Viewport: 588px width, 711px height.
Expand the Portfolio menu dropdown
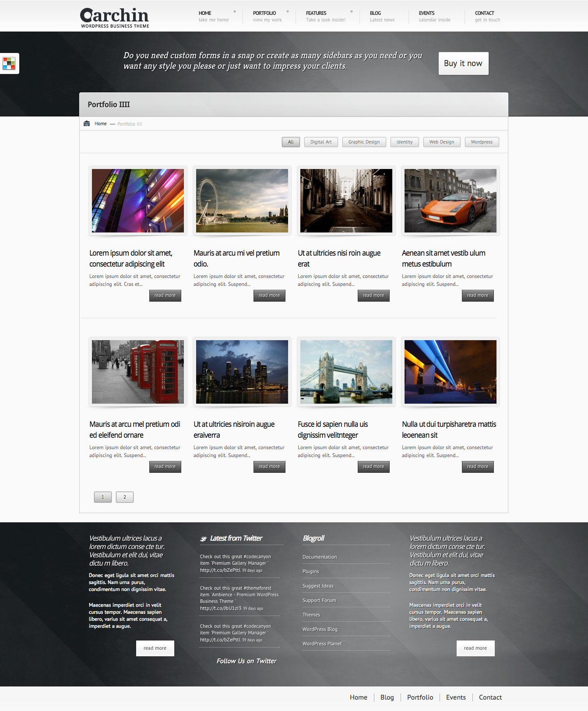tap(288, 12)
